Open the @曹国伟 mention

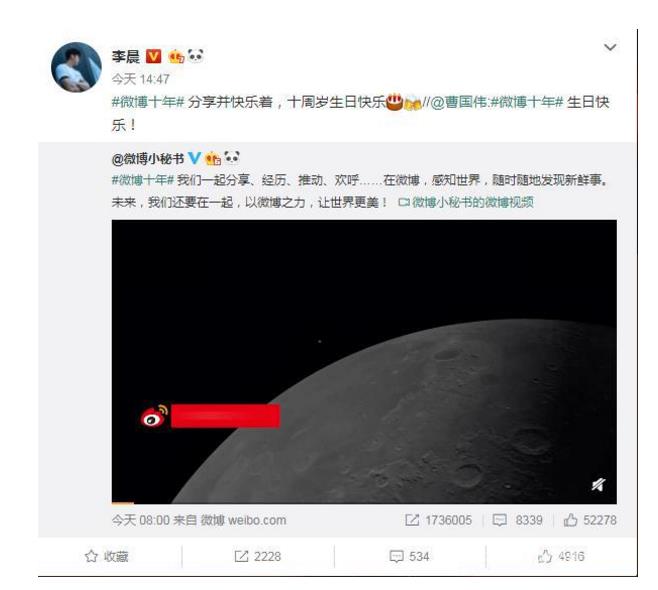459,102
